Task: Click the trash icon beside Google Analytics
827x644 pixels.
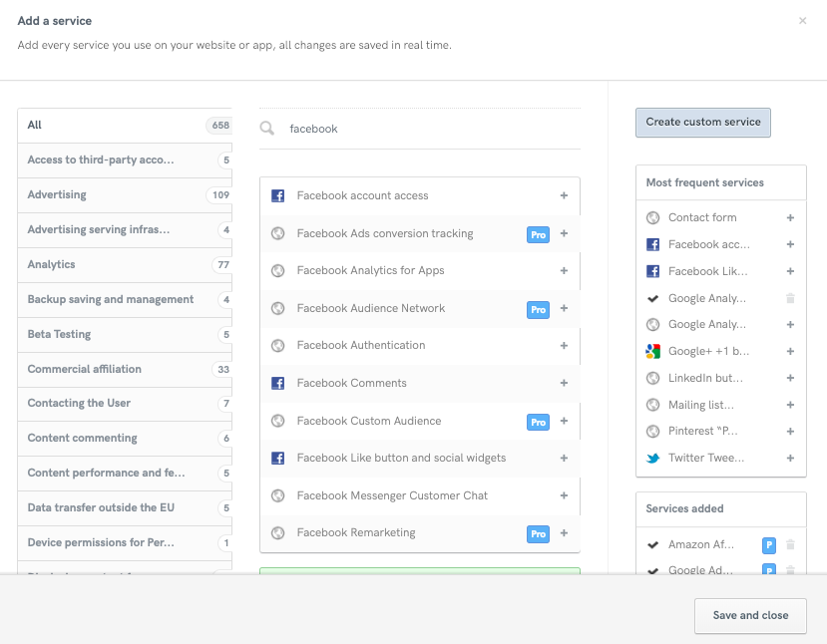Action: coord(791,297)
